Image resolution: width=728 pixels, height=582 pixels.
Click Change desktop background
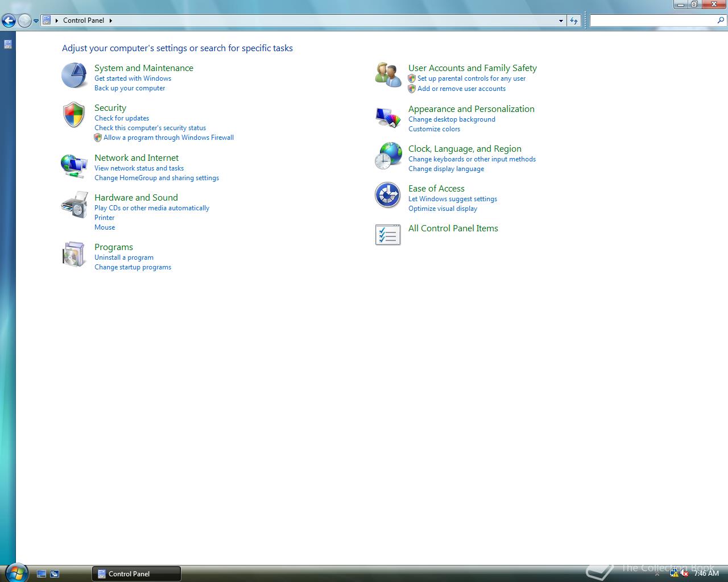pyautogui.click(x=452, y=119)
